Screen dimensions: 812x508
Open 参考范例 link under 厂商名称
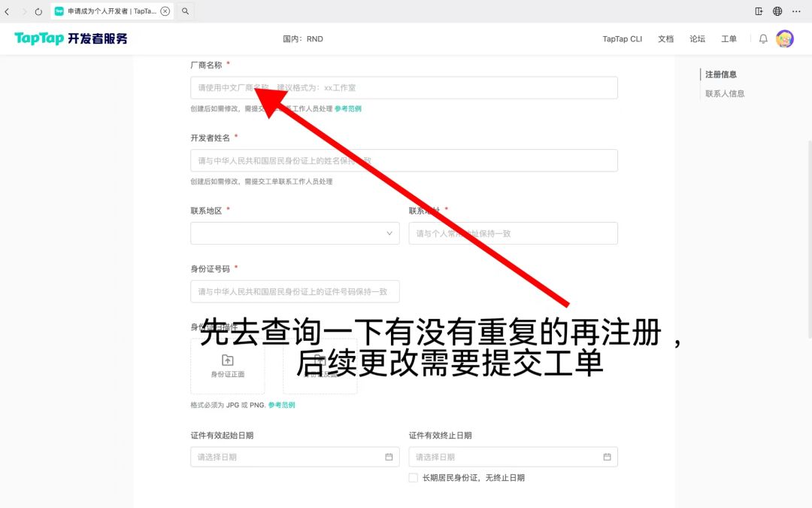[348, 109]
